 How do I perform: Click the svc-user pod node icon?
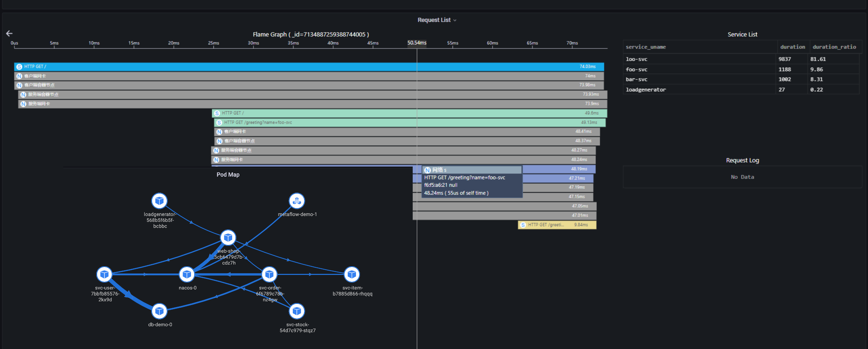click(104, 275)
